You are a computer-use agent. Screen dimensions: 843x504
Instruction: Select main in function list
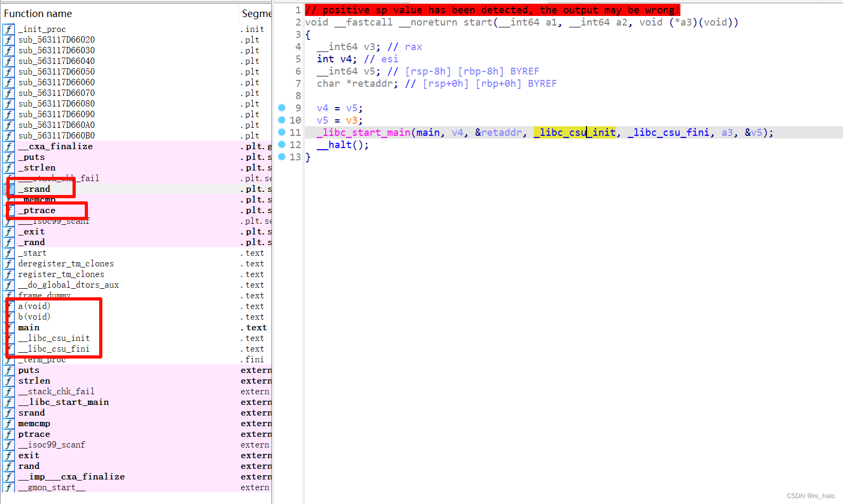coord(136,328)
